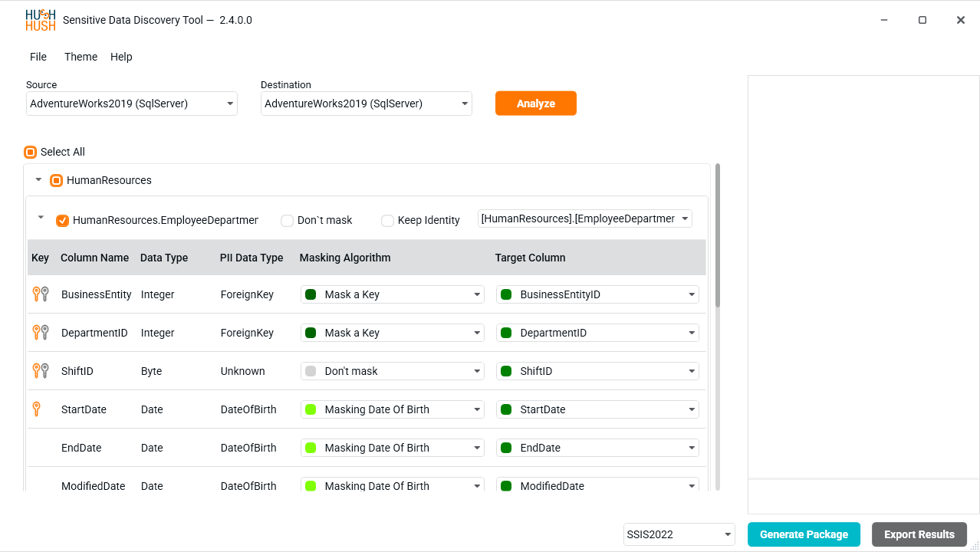The image size is (980, 552).
Task: Open the SSIS2022 version dropdown
Action: [679, 534]
